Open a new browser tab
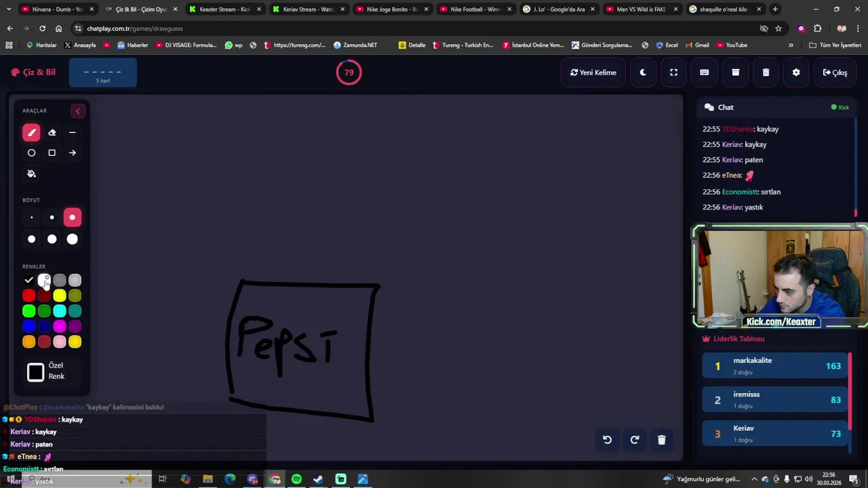868x488 pixels. (x=775, y=9)
